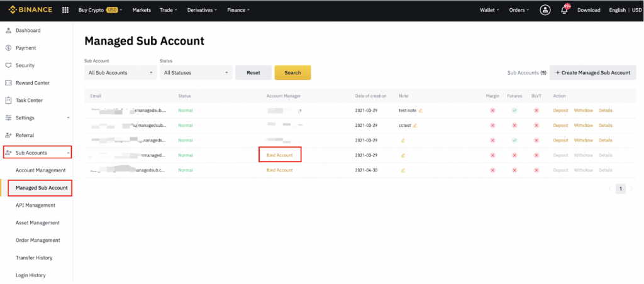Viewport: 644px width, 284px height.
Task: Click the yellow Search button
Action: click(293, 73)
